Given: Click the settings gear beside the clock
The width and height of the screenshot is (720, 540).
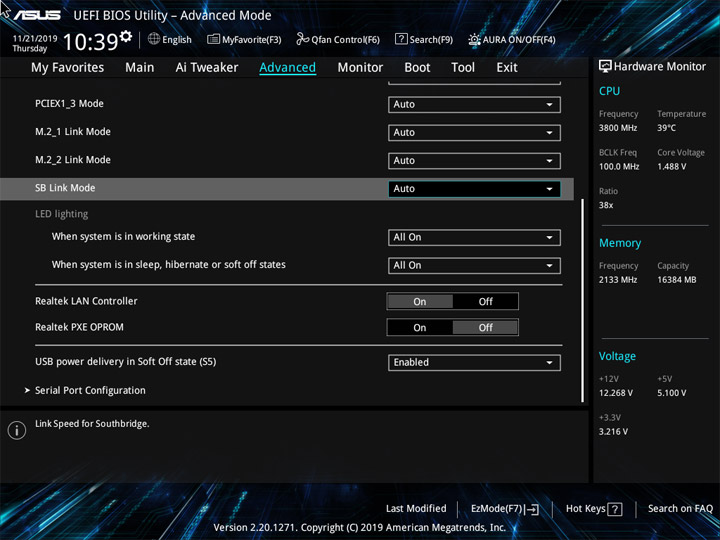Looking at the screenshot, I should [x=126, y=36].
